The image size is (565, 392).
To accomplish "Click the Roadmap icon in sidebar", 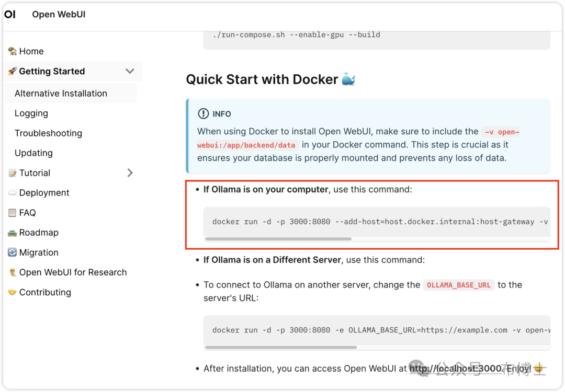I will pyautogui.click(x=12, y=233).
